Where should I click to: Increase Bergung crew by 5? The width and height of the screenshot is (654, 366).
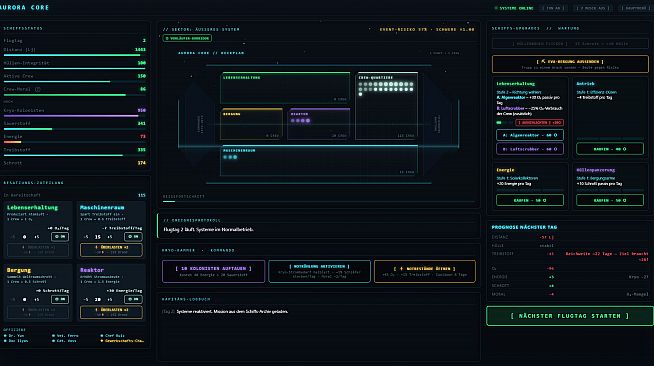coord(37,299)
